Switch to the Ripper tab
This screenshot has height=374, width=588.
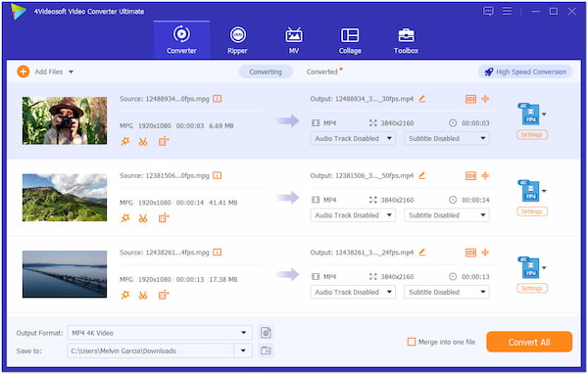click(237, 40)
